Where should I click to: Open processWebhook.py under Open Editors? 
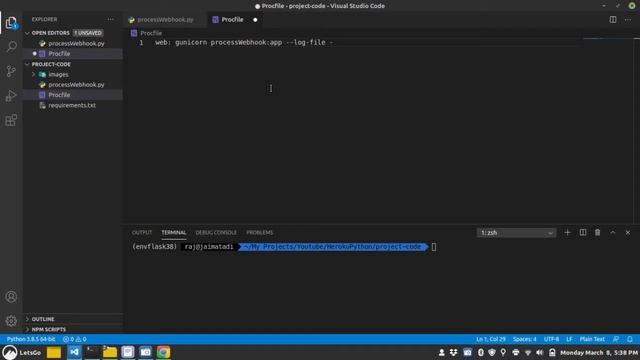[76, 43]
